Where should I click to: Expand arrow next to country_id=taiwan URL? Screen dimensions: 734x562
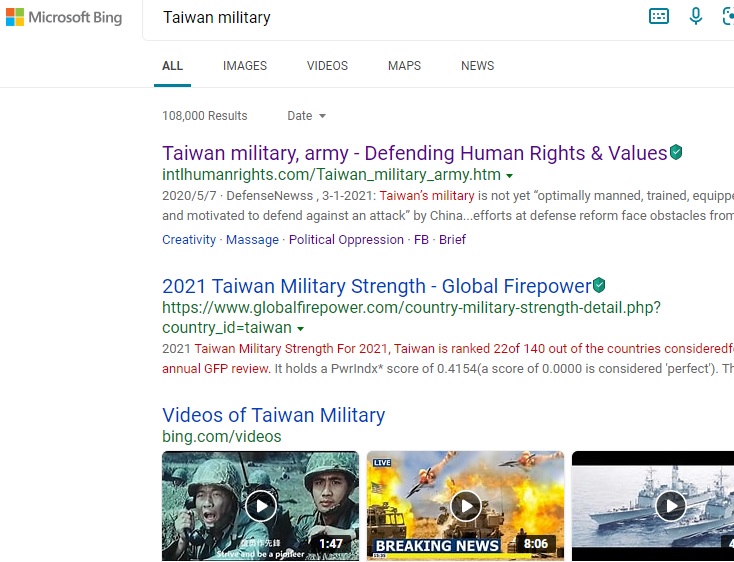pyautogui.click(x=301, y=329)
